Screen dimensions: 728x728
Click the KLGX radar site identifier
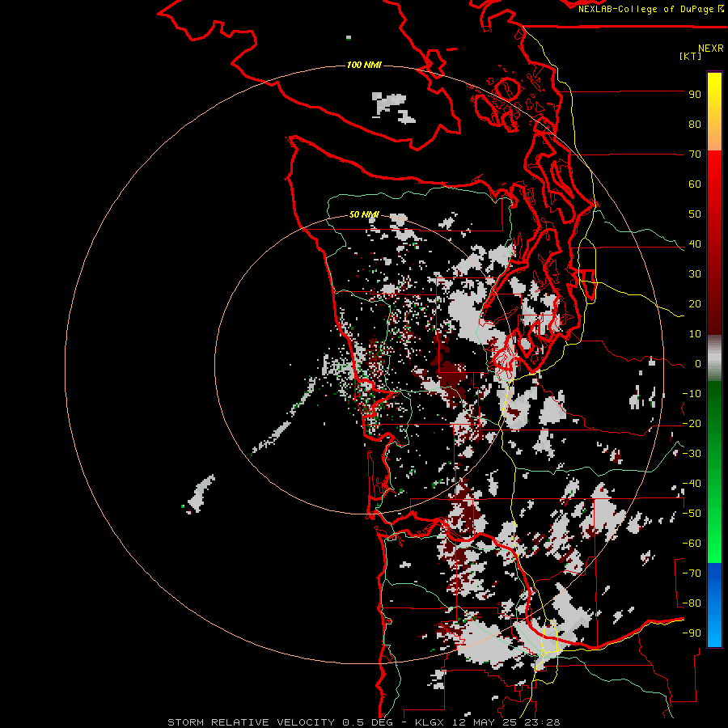(430, 722)
